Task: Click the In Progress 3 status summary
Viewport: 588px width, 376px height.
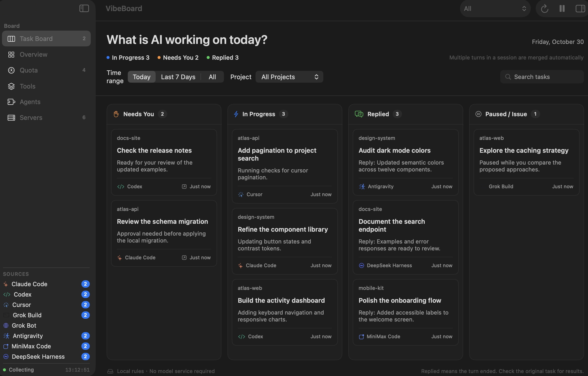Action: click(128, 58)
